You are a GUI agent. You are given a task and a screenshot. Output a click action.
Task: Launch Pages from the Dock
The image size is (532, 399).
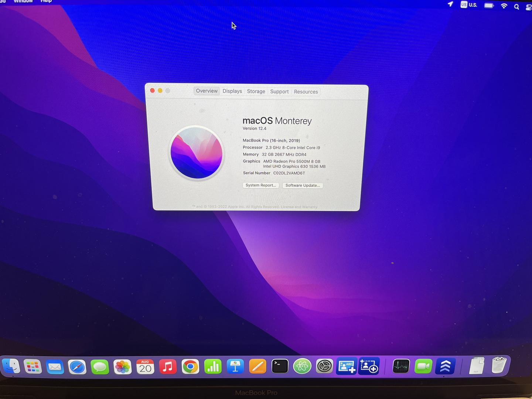click(258, 367)
